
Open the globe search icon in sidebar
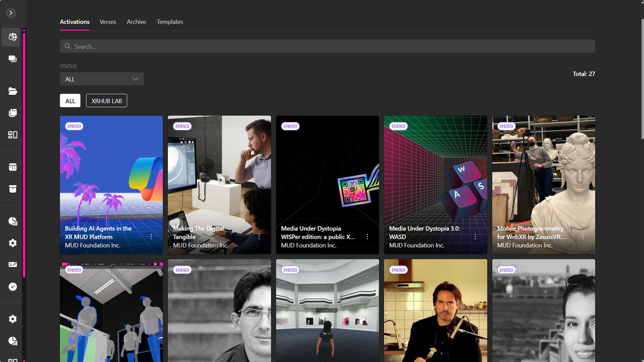pyautogui.click(x=12, y=37)
